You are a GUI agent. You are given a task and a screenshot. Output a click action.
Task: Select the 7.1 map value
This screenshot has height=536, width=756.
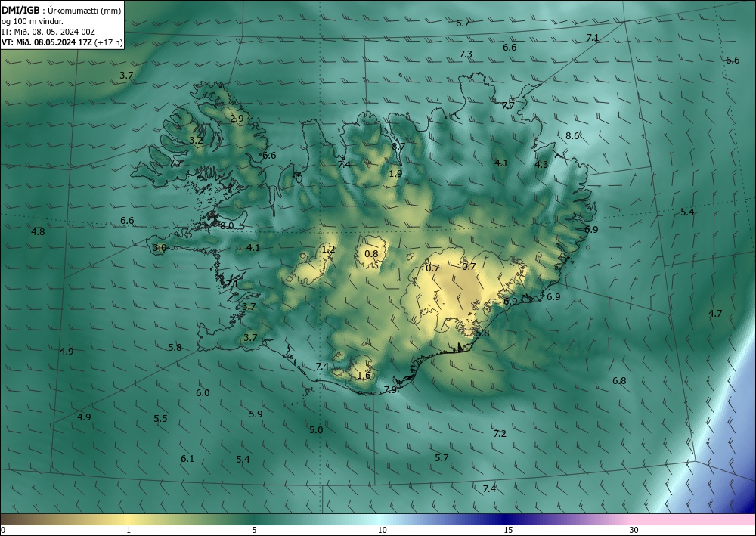[593, 38]
